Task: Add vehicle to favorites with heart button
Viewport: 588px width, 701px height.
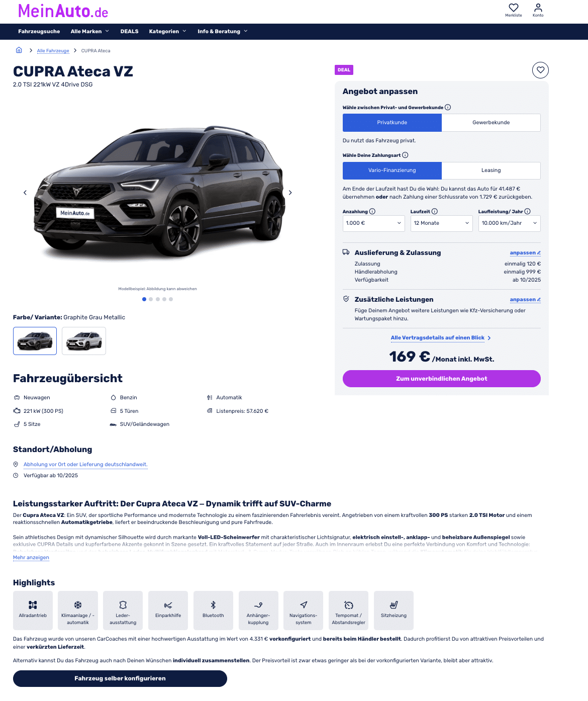Action: (x=540, y=70)
